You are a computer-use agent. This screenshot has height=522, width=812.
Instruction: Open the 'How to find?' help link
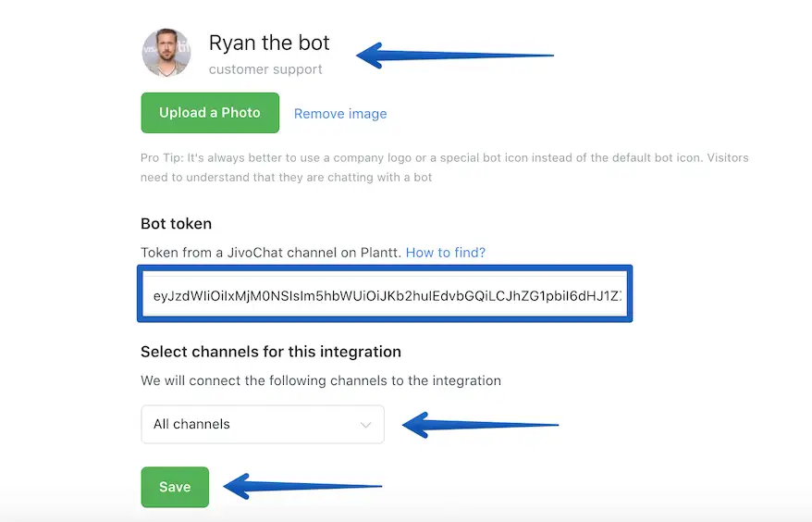(446, 252)
